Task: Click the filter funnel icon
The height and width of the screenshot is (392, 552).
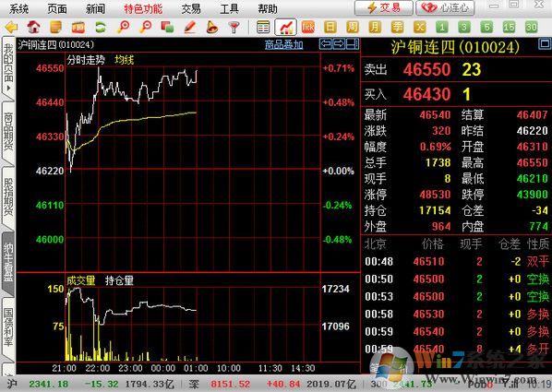Action: (234, 27)
